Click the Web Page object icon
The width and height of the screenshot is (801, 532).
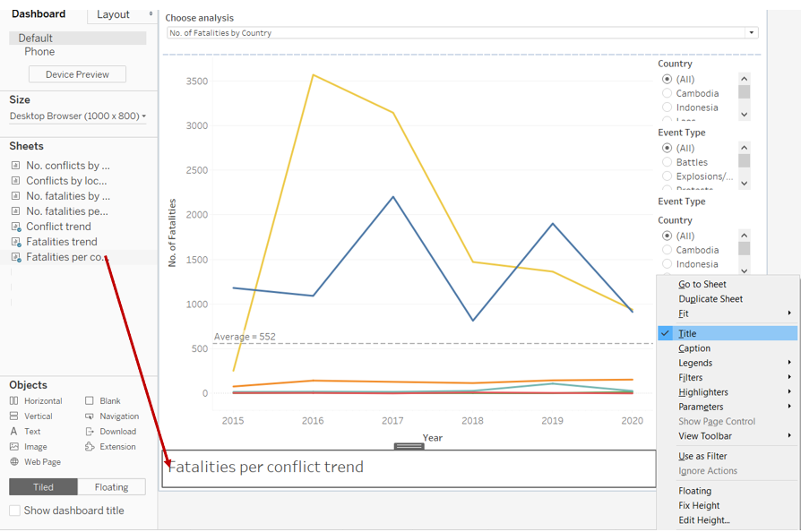tap(14, 462)
